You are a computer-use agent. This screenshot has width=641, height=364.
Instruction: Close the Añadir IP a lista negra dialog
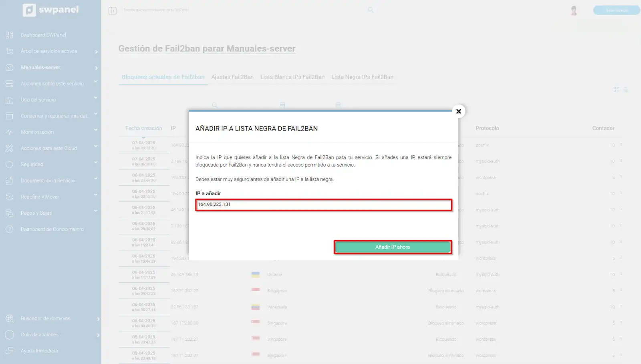tap(459, 111)
